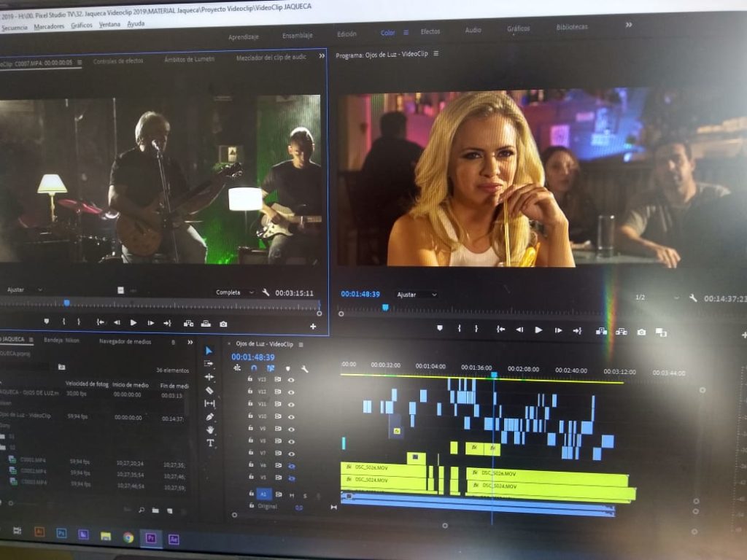The width and height of the screenshot is (747, 560).
Task: Open Program monitor Ajustar zoom dropdown
Action: [417, 295]
